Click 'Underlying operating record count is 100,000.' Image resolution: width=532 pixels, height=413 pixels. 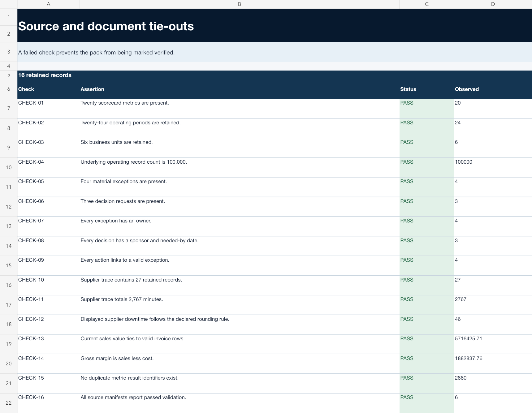click(134, 162)
